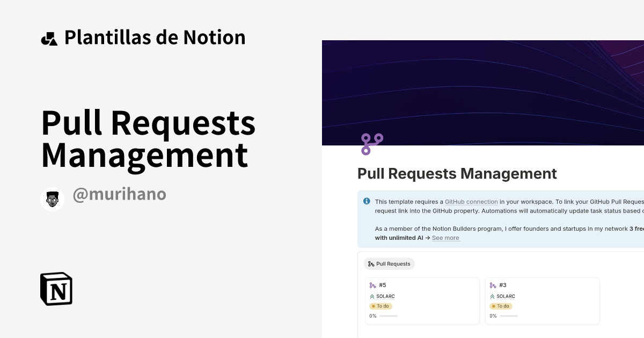Click @murihano's avatar image

pos(52,199)
